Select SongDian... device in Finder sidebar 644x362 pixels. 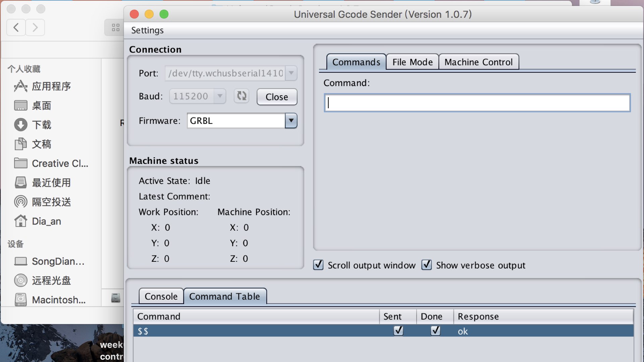tap(49, 261)
